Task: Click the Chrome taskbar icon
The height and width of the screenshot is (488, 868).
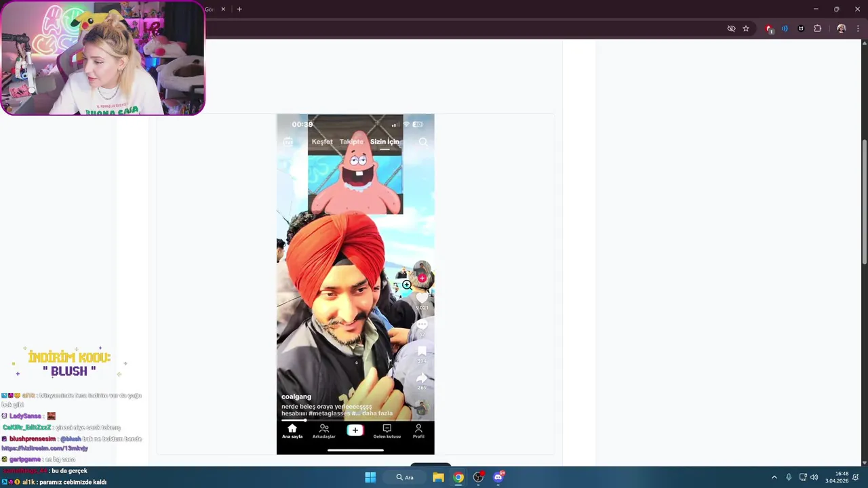Action: pyautogui.click(x=458, y=477)
